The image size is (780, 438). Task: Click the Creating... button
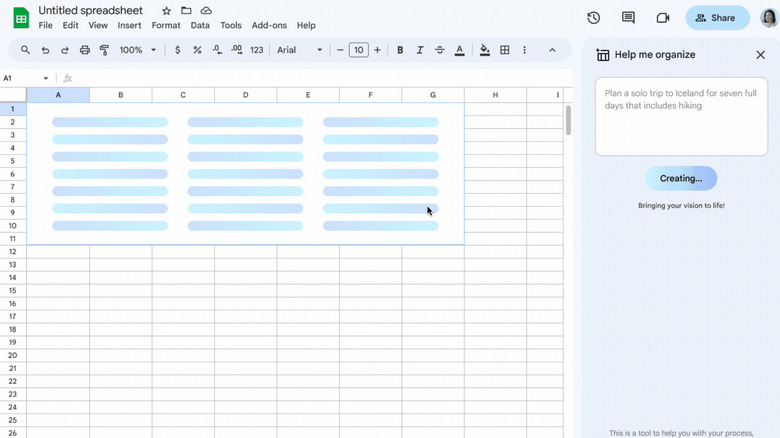[x=681, y=179]
